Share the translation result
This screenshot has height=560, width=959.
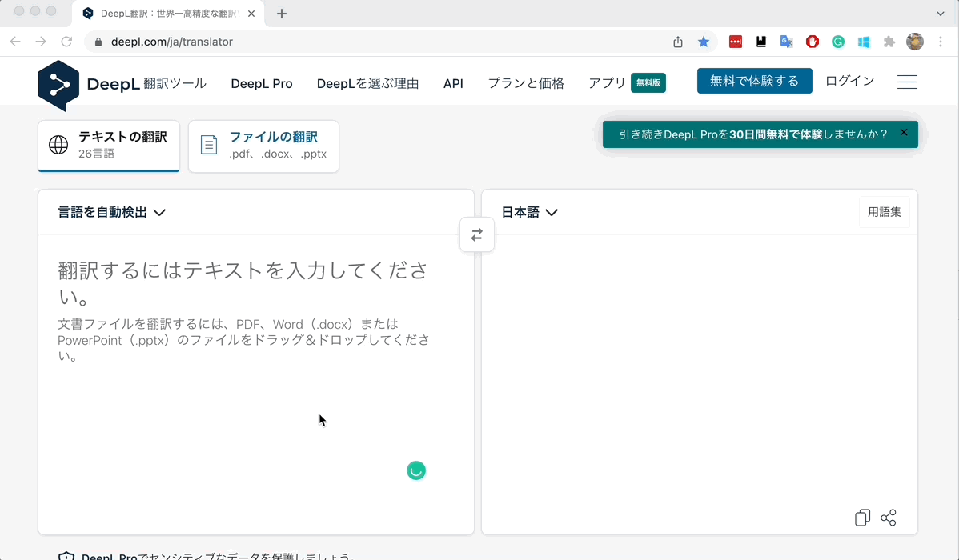(x=889, y=518)
